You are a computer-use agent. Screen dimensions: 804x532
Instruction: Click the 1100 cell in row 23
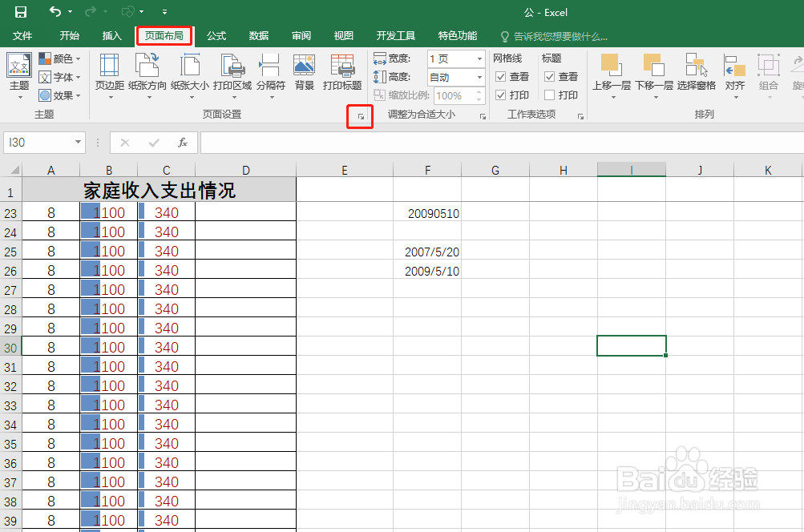tap(109, 212)
